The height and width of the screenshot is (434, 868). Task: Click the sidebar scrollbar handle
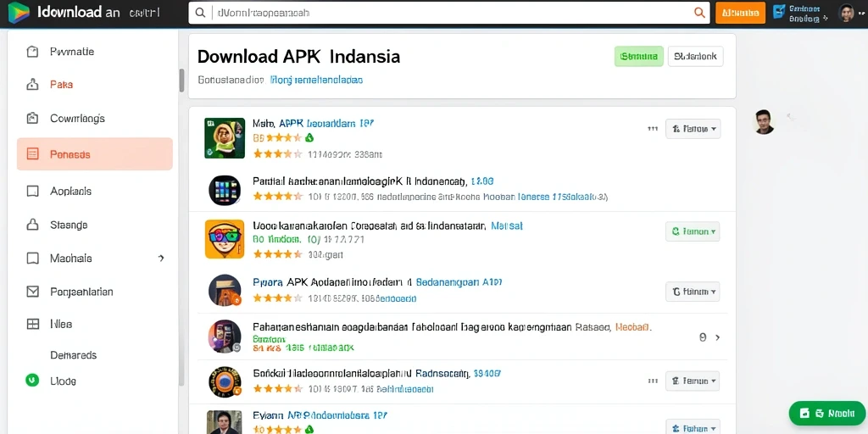pos(181,81)
